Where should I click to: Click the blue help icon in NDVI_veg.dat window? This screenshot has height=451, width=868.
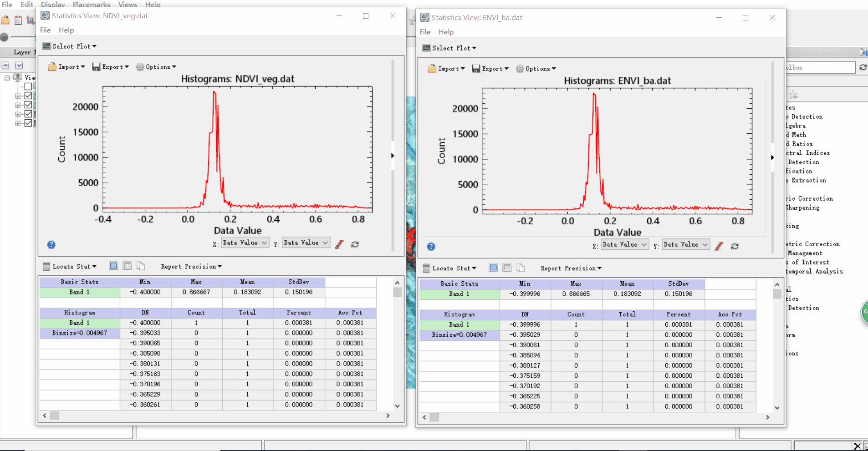pos(51,245)
